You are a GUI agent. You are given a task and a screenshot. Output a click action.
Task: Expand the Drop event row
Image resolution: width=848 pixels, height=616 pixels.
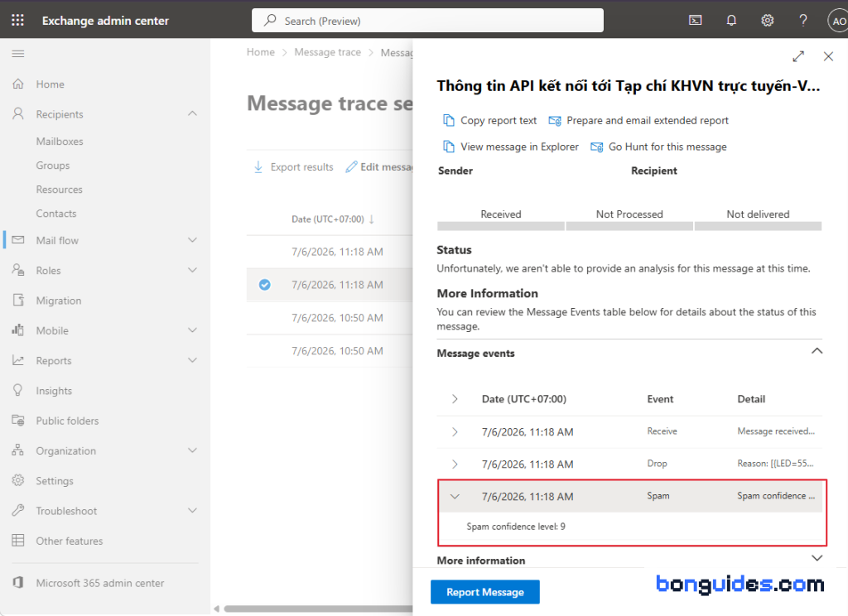(455, 464)
